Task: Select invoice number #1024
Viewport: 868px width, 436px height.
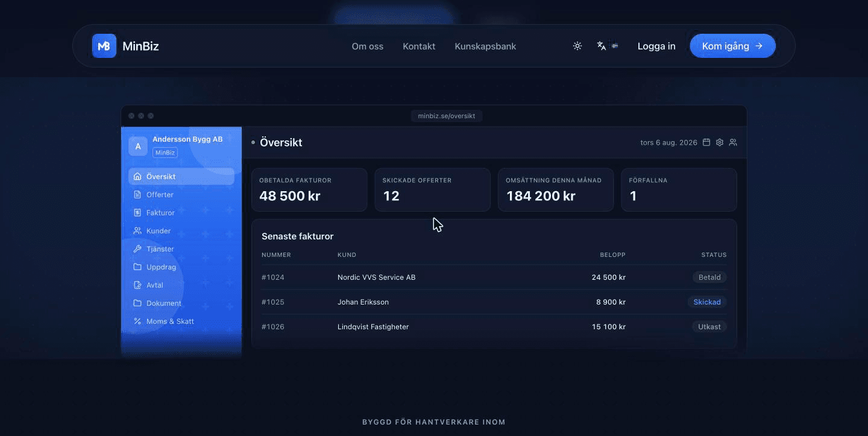Action: click(x=273, y=277)
